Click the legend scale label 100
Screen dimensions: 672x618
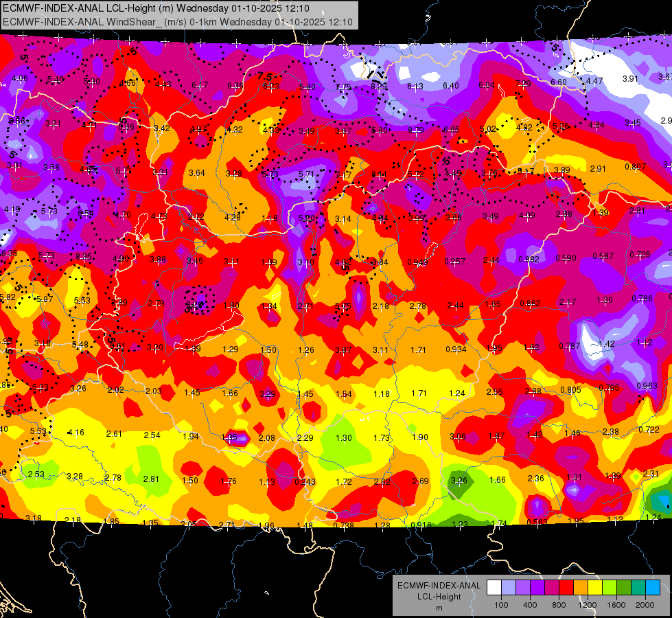point(501,605)
